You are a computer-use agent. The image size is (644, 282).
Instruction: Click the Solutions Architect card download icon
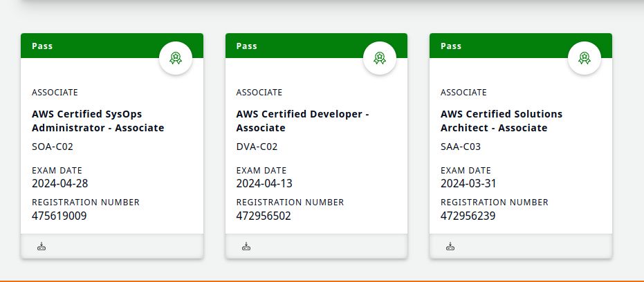[x=450, y=246]
